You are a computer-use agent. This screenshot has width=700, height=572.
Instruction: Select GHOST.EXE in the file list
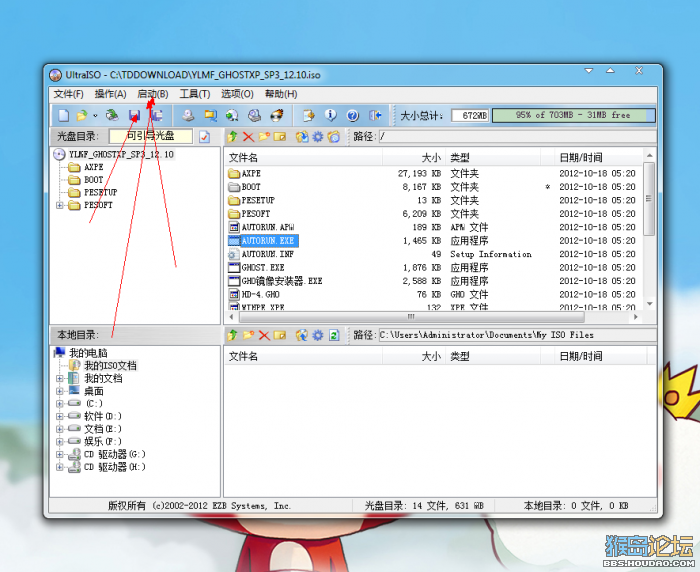tap(263, 267)
